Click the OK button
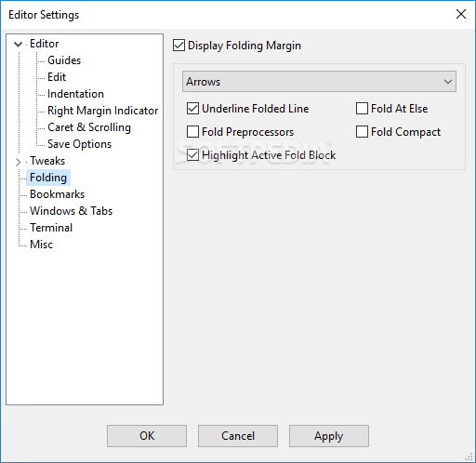The image size is (476, 463). click(147, 436)
